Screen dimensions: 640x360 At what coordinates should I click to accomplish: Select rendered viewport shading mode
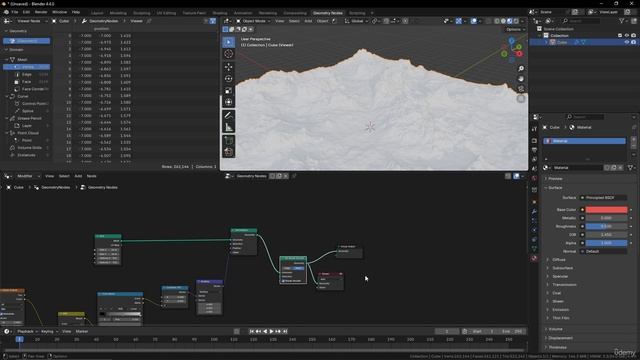pos(516,21)
